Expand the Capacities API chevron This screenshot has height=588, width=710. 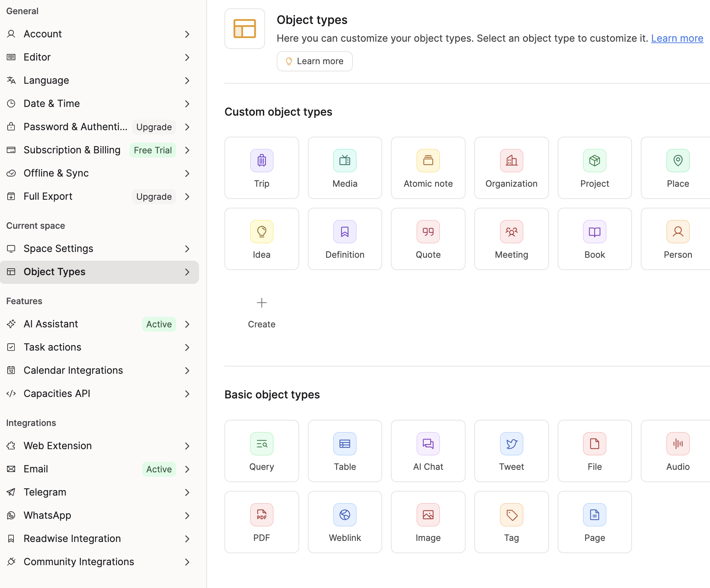[187, 394]
